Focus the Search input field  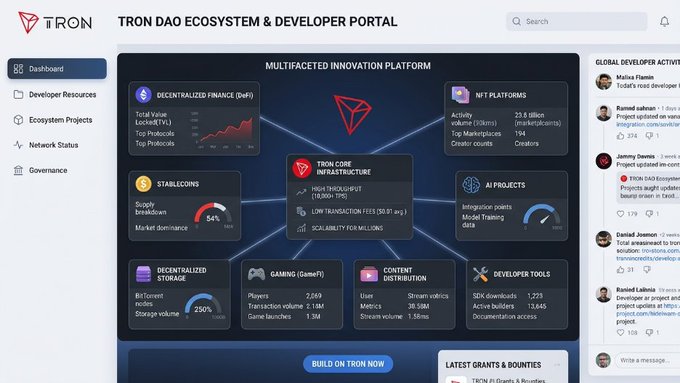coord(576,21)
